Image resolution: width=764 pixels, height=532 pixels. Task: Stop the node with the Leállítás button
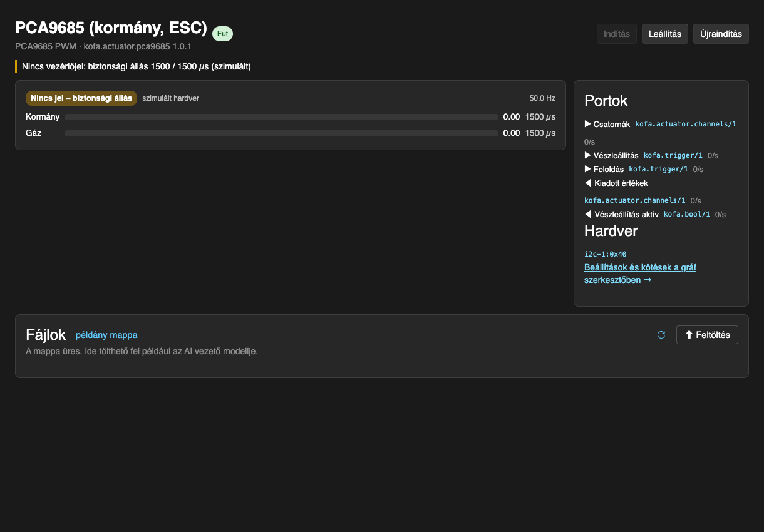665,34
